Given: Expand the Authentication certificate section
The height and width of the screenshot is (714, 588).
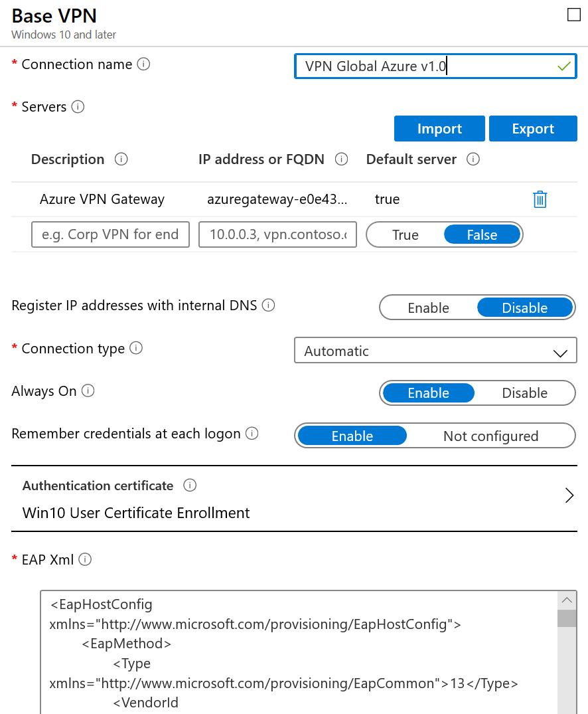Looking at the screenshot, I should pyautogui.click(x=569, y=496).
